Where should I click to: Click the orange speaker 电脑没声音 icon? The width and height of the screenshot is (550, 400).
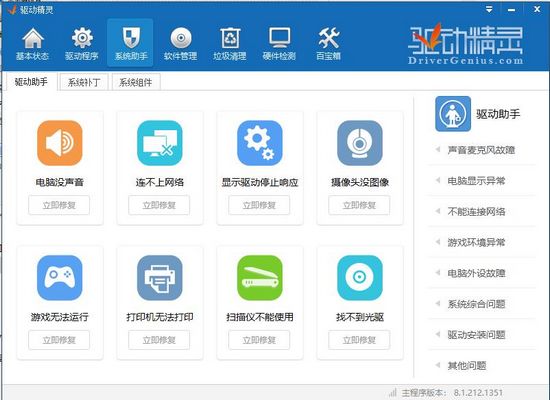[60, 143]
